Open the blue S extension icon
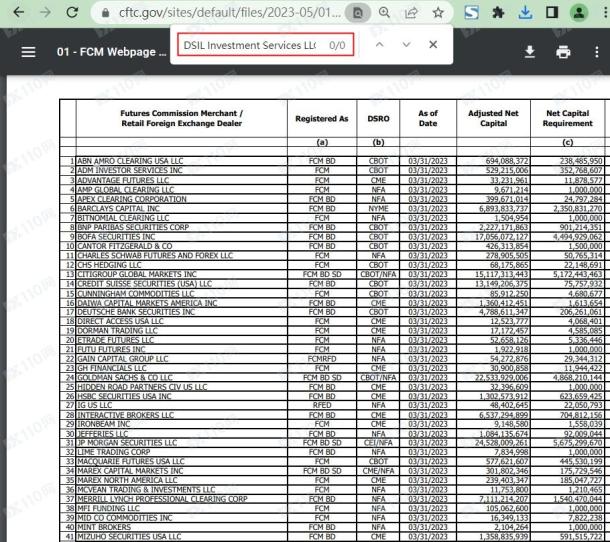This screenshot has height=542, width=610. pos(471,12)
